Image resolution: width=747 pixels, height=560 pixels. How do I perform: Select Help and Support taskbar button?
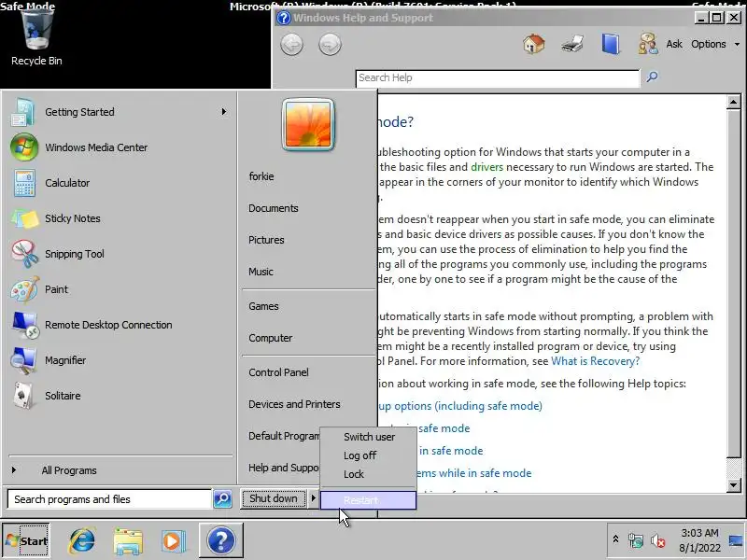click(221, 540)
